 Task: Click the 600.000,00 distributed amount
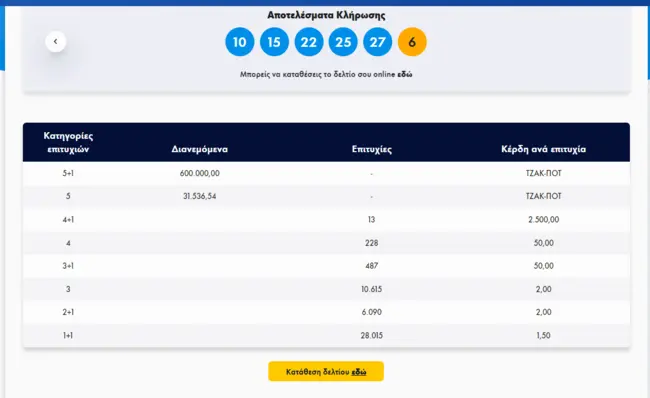[x=199, y=173]
